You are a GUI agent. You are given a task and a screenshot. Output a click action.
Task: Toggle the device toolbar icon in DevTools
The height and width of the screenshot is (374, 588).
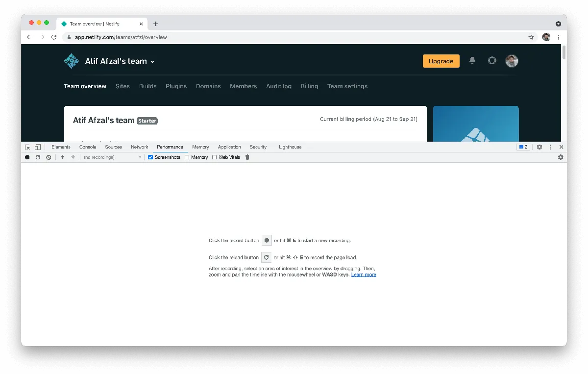[x=38, y=147]
